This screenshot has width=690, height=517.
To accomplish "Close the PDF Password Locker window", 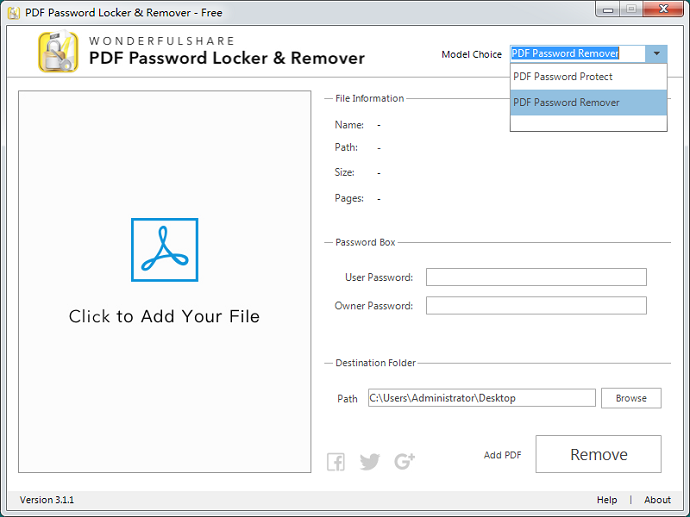I will 664,9.
